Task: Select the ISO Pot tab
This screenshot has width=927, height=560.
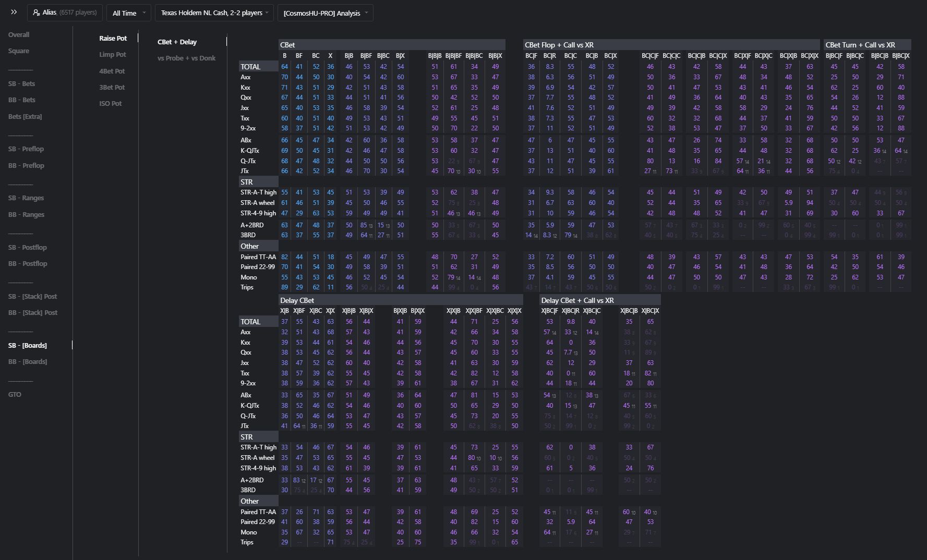Action: pyautogui.click(x=111, y=104)
